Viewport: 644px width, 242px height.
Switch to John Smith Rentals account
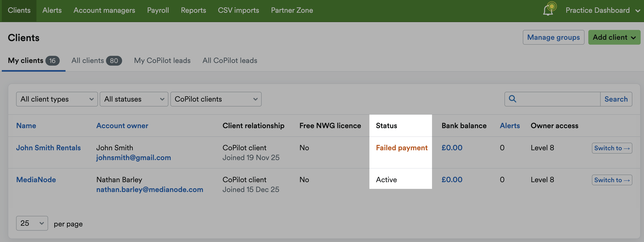tap(612, 148)
